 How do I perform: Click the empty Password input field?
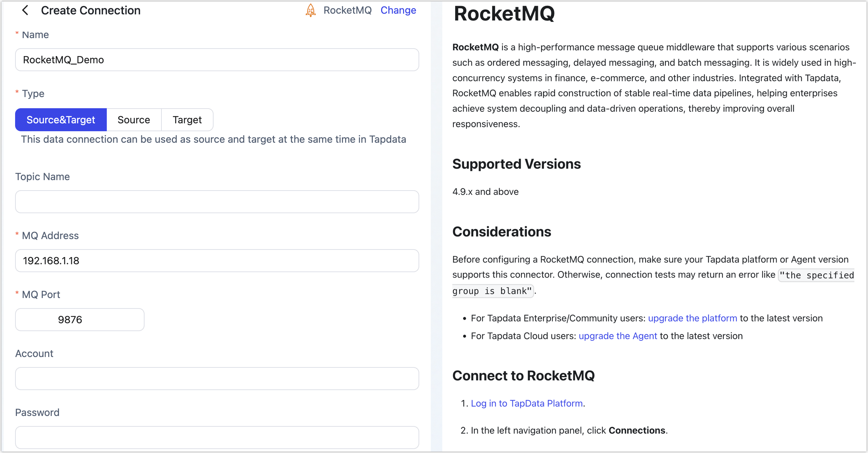(216, 437)
